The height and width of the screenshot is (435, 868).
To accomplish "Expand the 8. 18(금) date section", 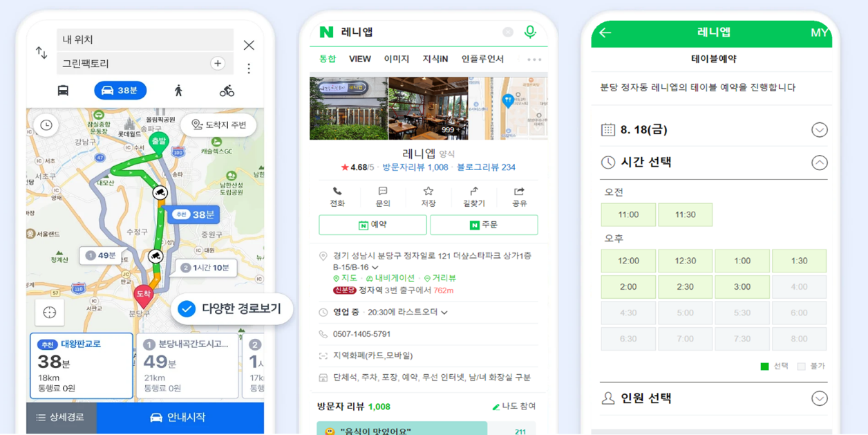I will click(820, 130).
